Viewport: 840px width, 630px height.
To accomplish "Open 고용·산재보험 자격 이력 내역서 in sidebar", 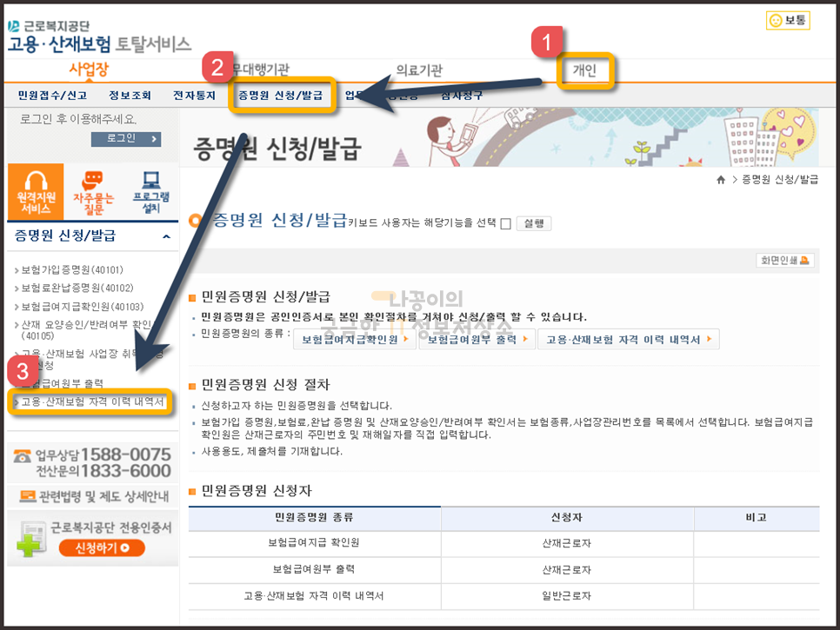I will 91,402.
